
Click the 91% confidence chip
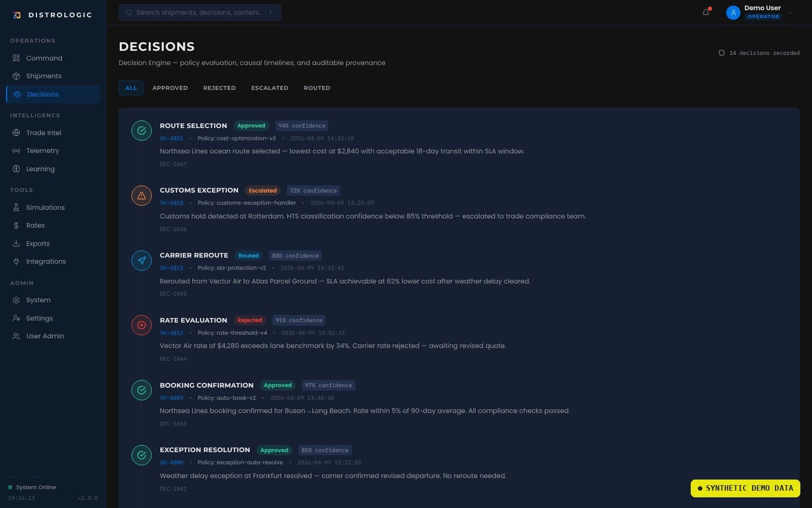coord(299,320)
